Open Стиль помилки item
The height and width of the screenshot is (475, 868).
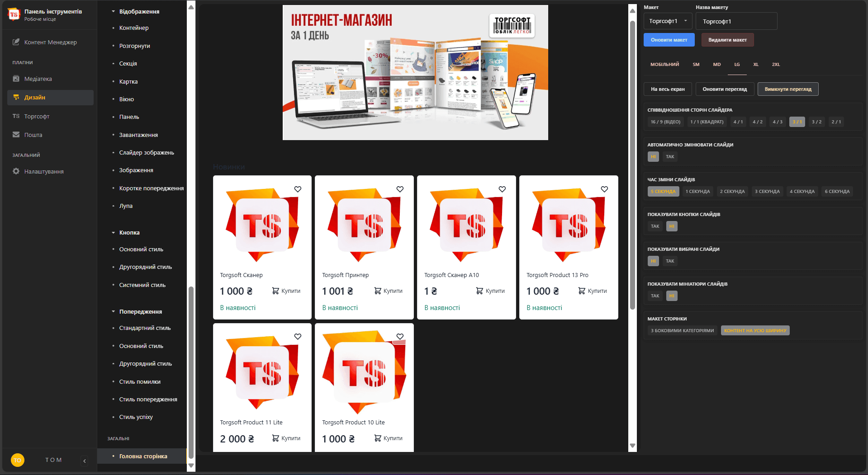click(x=140, y=382)
